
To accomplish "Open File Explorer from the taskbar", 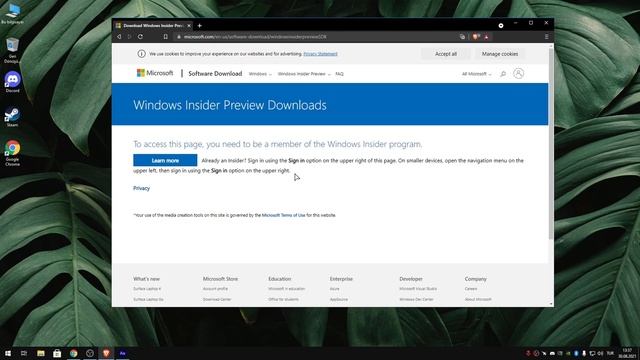I will [x=41, y=353].
